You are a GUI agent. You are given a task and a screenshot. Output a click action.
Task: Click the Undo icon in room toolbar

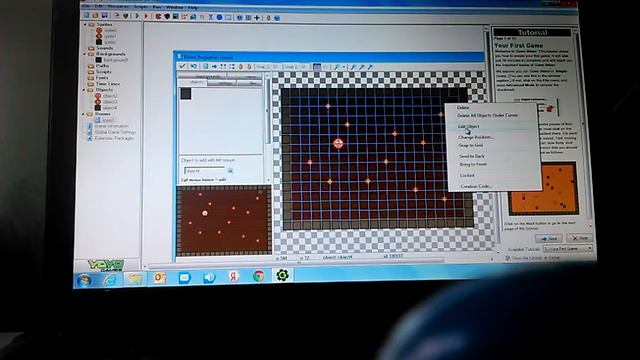coord(194,66)
